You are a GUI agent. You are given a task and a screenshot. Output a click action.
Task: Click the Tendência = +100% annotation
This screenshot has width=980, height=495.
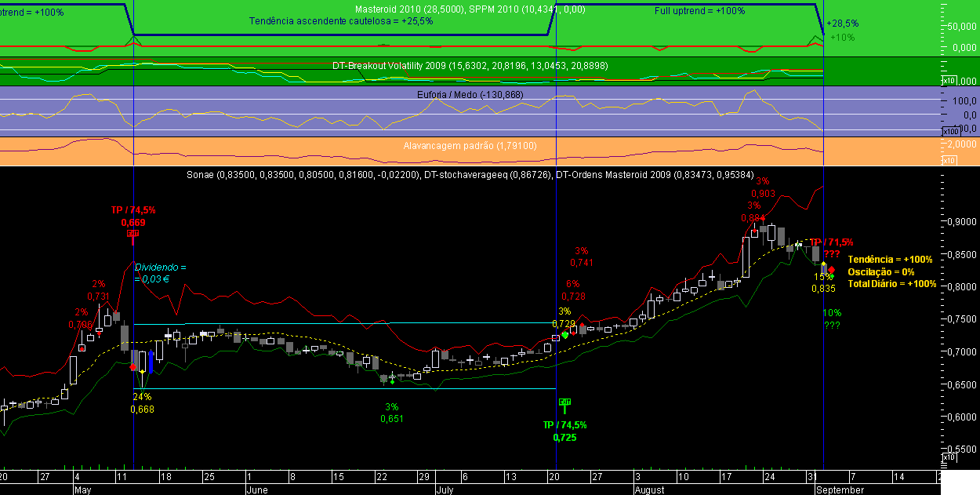pos(891,260)
